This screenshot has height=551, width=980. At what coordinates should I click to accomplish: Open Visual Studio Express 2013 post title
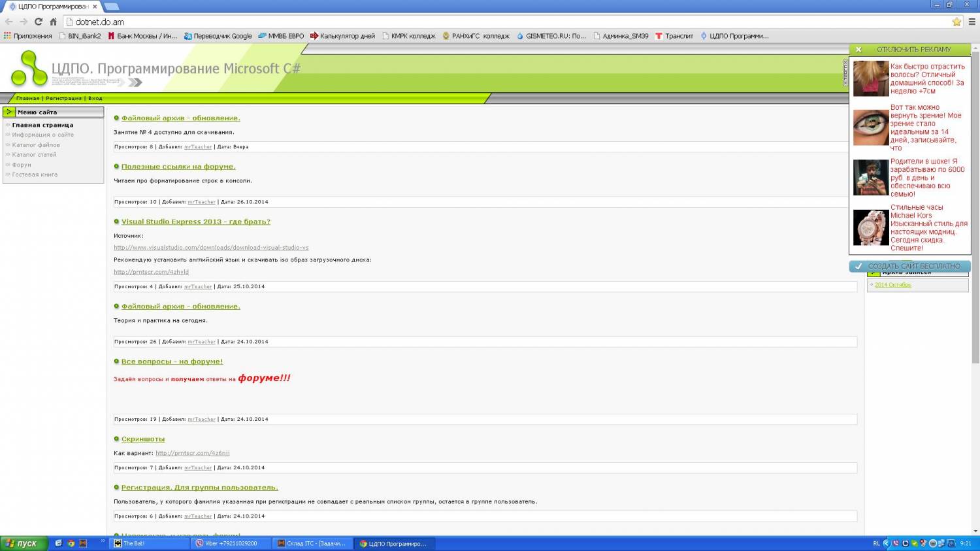click(195, 222)
